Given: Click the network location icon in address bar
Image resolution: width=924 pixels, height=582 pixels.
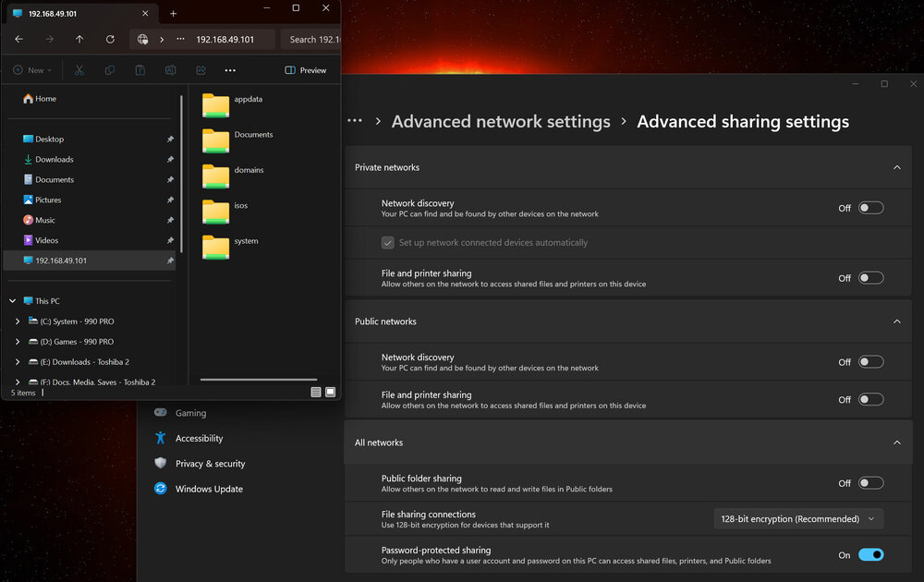Looking at the screenshot, I should 142,39.
